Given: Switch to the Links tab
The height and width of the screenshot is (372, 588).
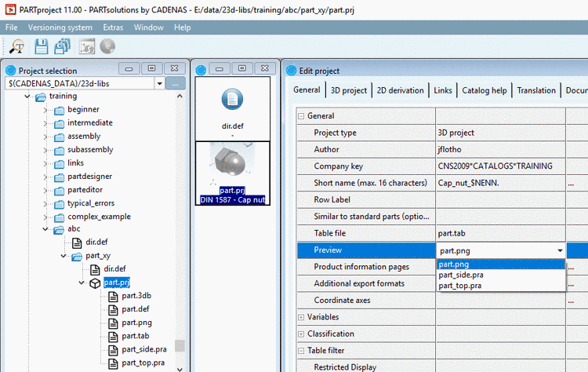Looking at the screenshot, I should coord(443,90).
